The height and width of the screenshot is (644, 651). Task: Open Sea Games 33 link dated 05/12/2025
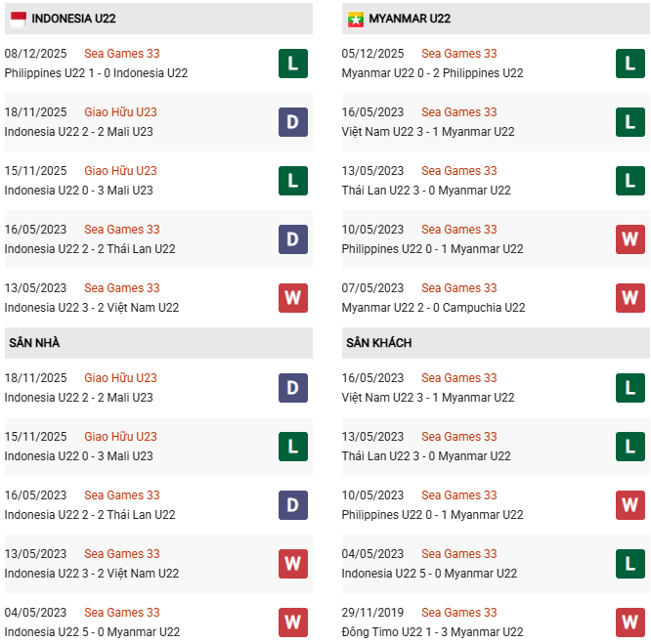[458, 54]
